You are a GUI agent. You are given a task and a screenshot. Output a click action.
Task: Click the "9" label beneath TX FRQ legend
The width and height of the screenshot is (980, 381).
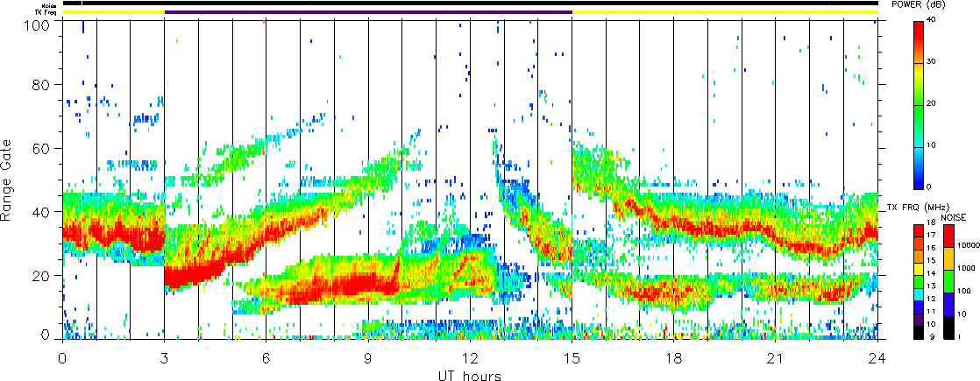tap(934, 337)
